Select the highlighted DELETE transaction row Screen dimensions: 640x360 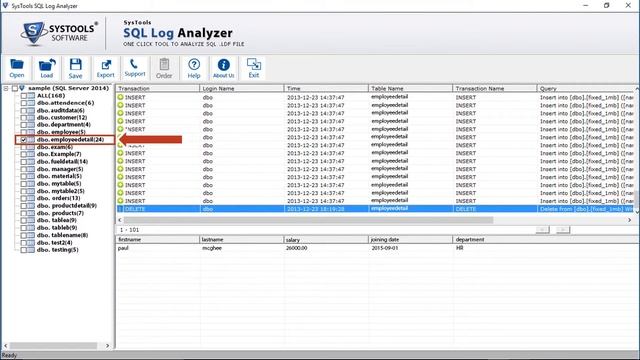[376, 209]
